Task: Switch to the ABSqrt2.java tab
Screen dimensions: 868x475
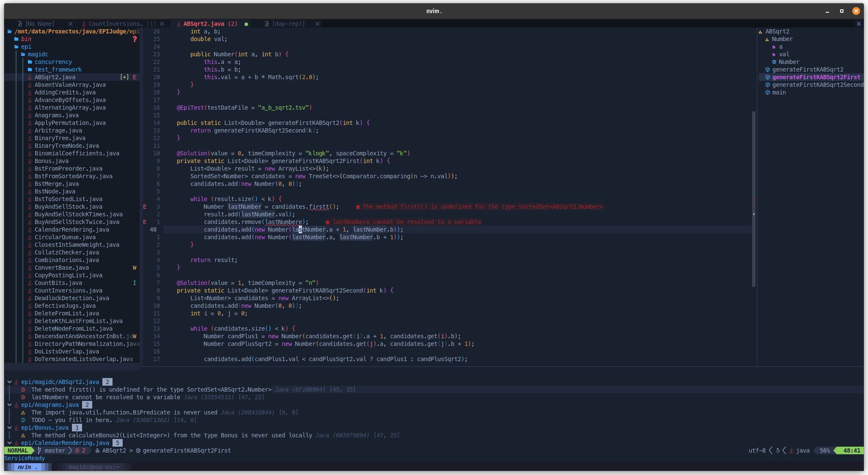Action: [203, 24]
